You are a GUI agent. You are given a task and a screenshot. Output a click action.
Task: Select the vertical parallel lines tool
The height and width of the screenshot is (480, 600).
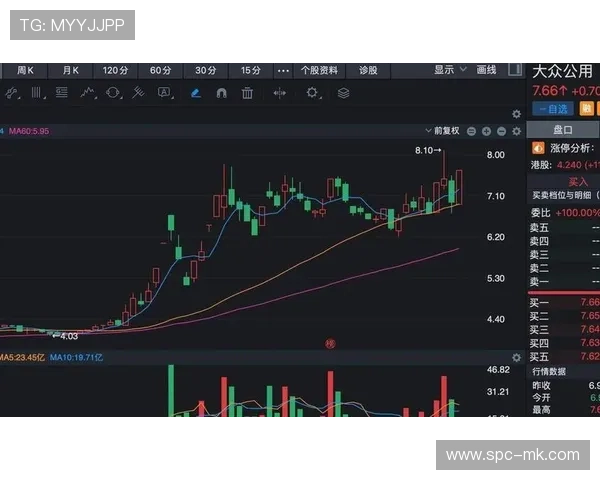(37, 93)
